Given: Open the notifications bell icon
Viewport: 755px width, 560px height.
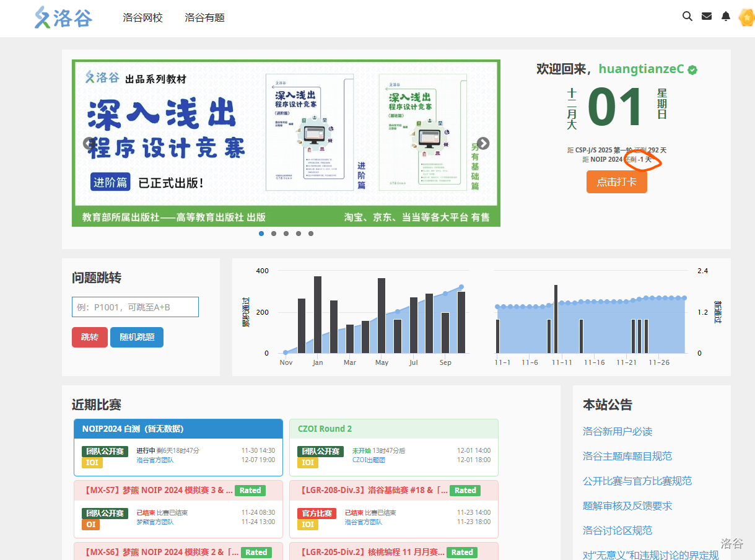Looking at the screenshot, I should pos(726,17).
